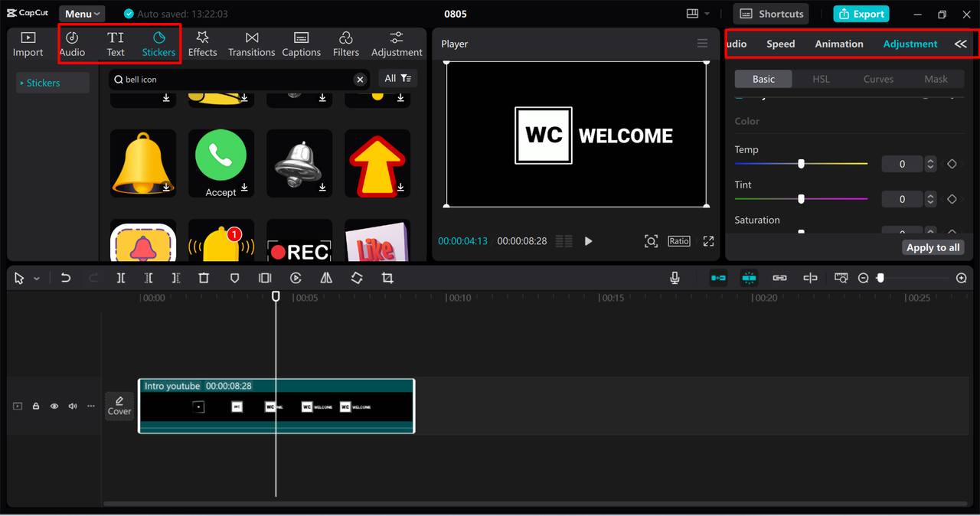Open Adjustment tab in media toolbar

point(397,44)
